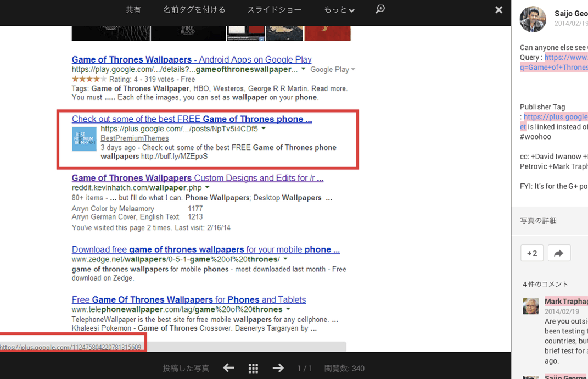The height and width of the screenshot is (379, 588).
Task: Go to the previous photo arrow
Action: (x=228, y=368)
